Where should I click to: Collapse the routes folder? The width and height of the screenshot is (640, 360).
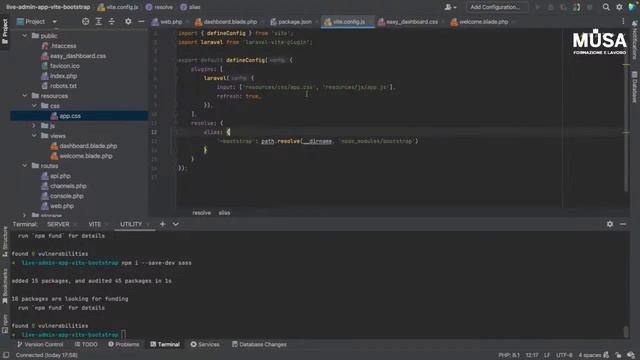click(x=25, y=166)
